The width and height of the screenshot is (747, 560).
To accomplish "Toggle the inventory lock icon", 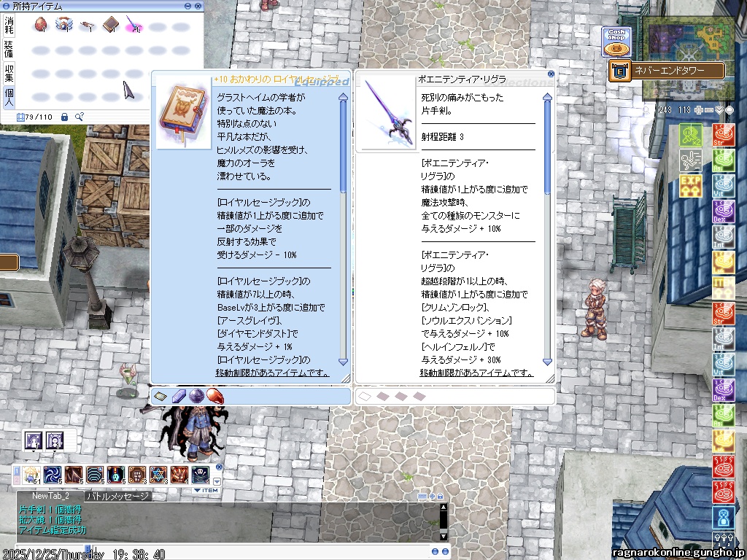I will click(64, 117).
